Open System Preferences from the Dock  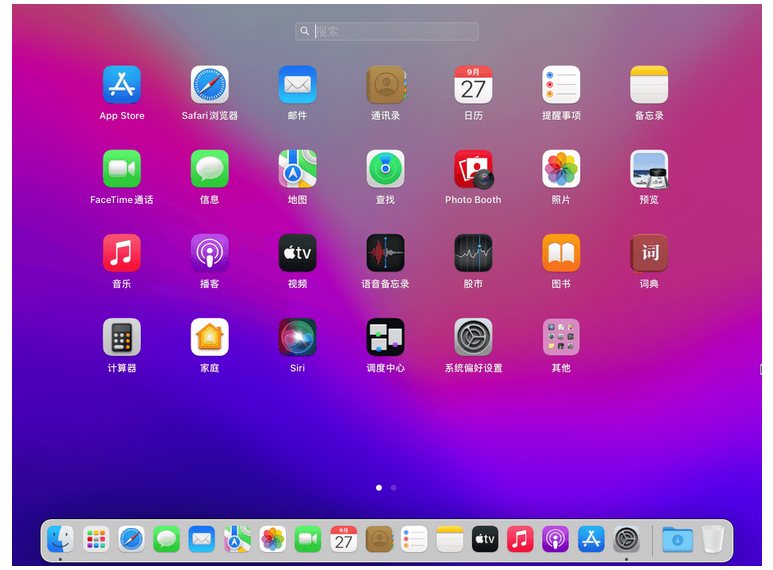pos(627,539)
